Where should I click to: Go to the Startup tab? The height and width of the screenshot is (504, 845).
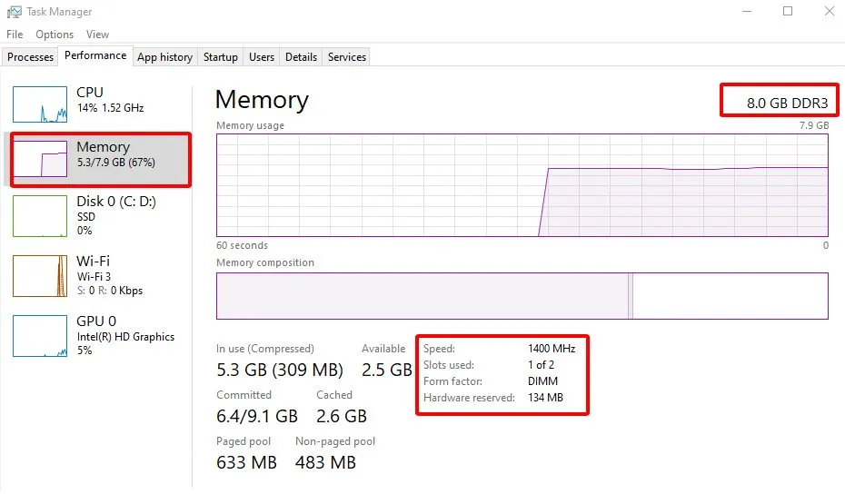(x=221, y=57)
